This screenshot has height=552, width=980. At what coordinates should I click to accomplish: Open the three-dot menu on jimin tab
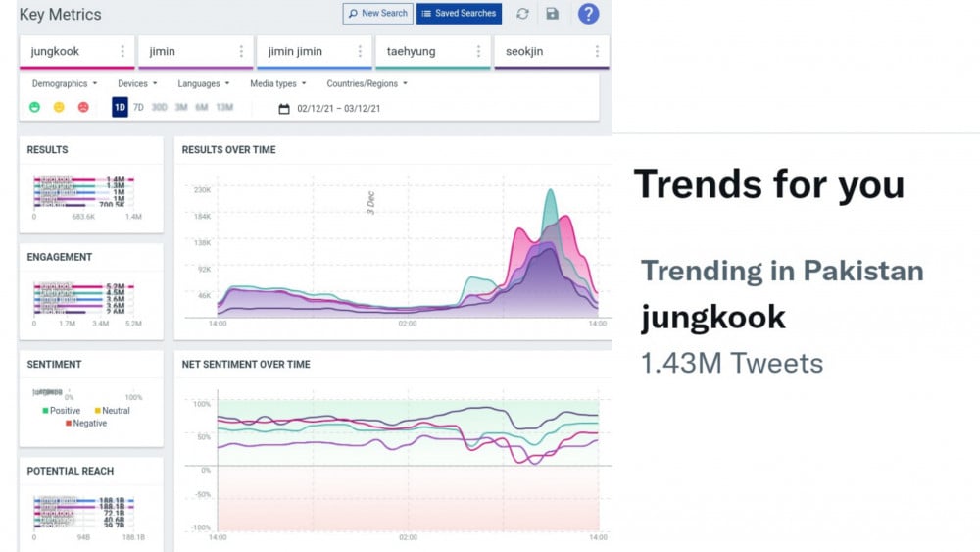point(241,52)
